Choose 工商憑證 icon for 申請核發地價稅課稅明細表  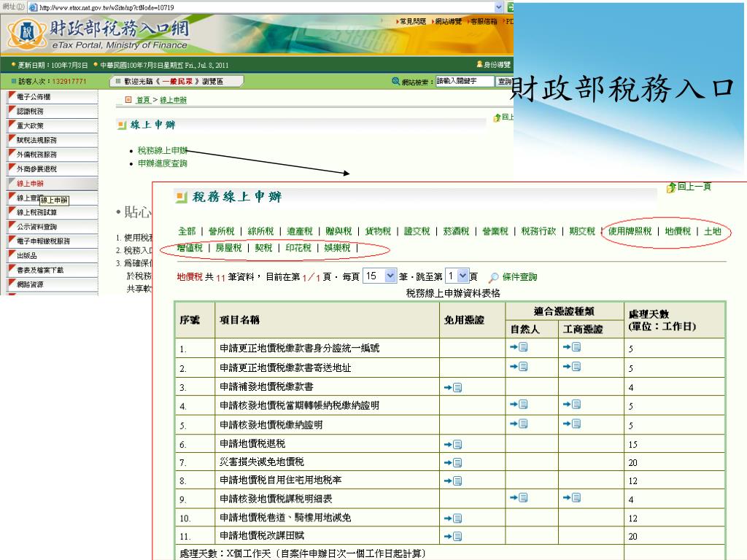pos(572,498)
